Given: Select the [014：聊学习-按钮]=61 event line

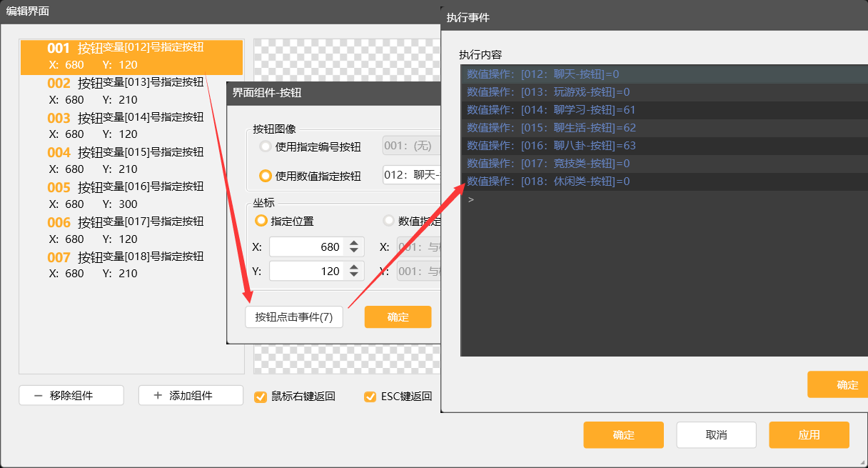Looking at the screenshot, I should coord(550,110).
